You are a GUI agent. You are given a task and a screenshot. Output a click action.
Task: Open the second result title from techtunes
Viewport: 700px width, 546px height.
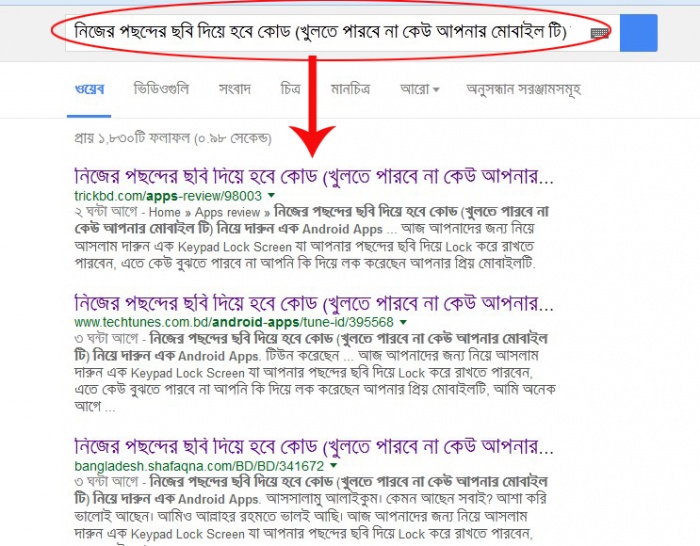[x=313, y=304]
